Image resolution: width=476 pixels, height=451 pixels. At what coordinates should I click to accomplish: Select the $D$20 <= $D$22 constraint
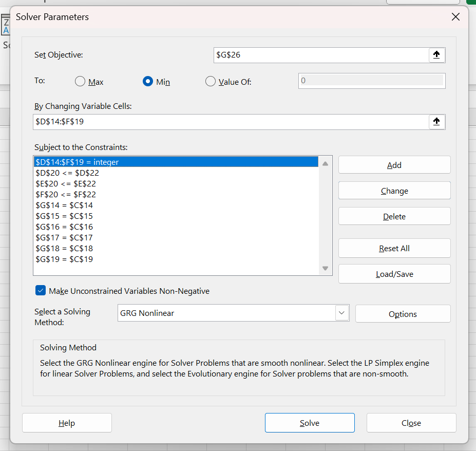click(x=176, y=173)
